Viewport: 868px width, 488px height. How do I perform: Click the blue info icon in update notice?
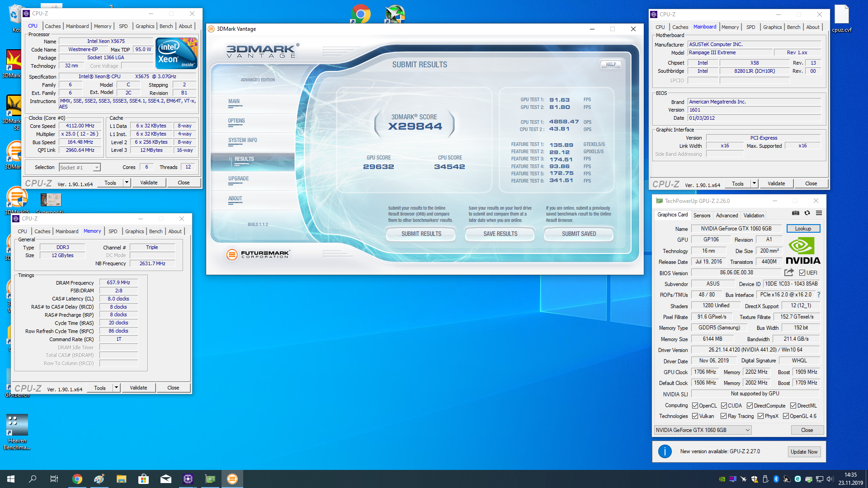coord(665,451)
